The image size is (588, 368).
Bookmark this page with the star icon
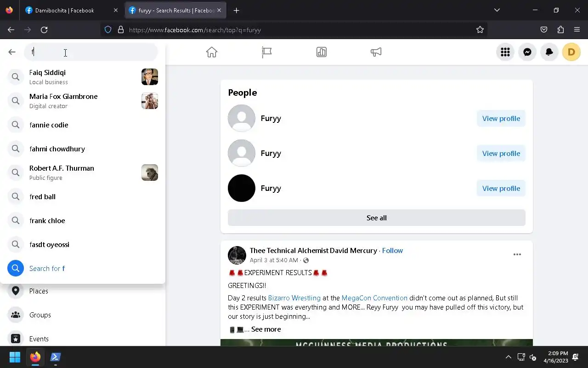[480, 29]
